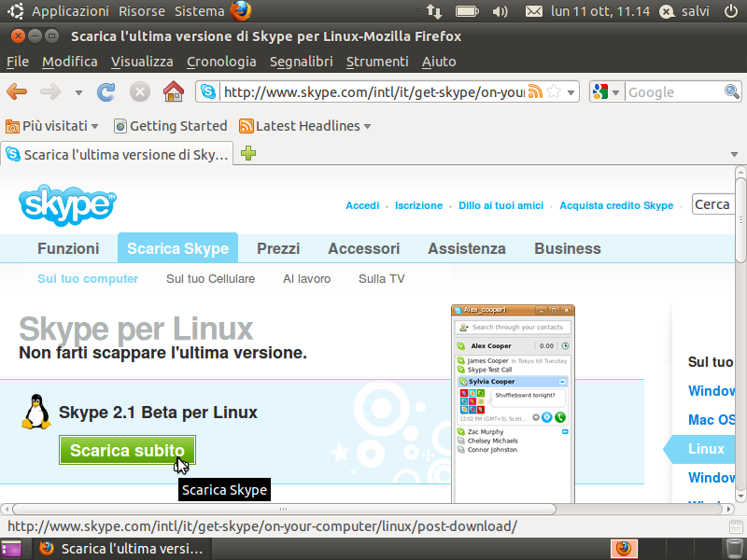Click the Accedi link
The height and width of the screenshot is (560, 747).
(362, 205)
